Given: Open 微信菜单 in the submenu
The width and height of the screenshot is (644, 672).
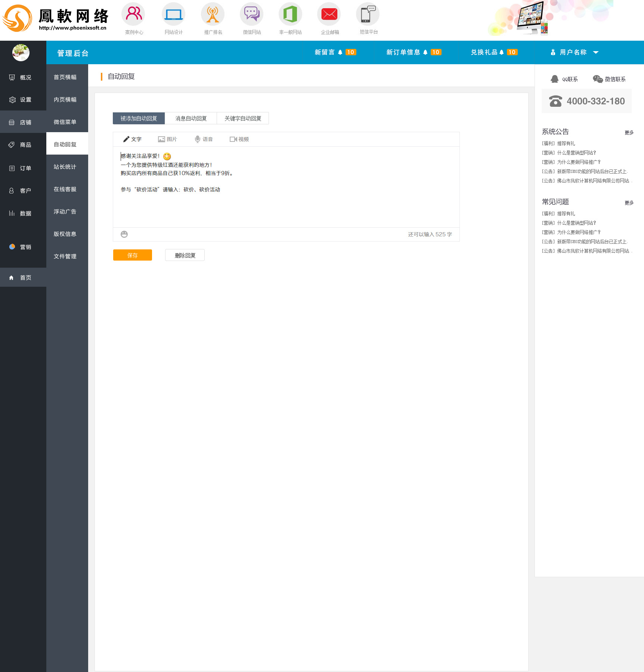Looking at the screenshot, I should (65, 122).
